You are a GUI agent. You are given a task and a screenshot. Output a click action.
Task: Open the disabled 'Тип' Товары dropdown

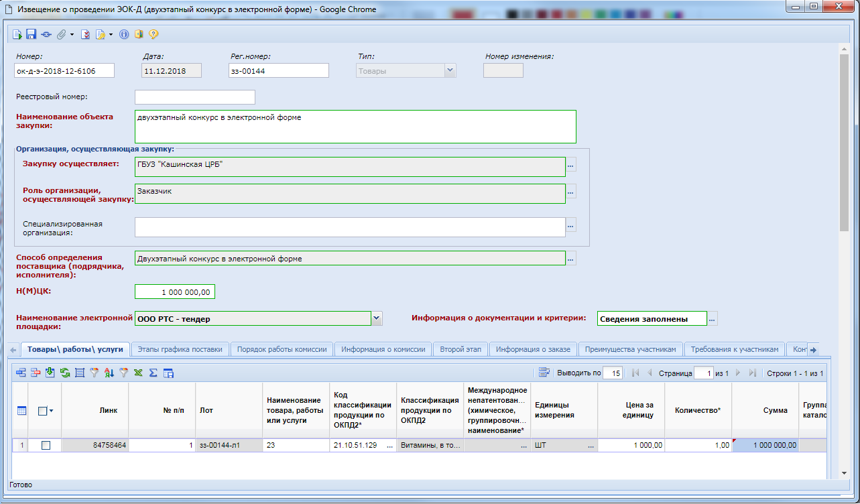coord(450,70)
